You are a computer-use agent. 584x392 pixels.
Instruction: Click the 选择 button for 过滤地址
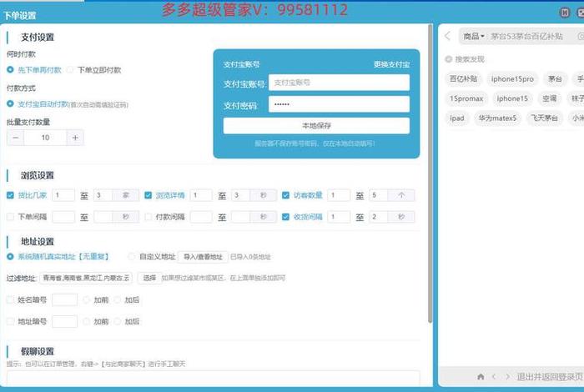[x=149, y=278]
